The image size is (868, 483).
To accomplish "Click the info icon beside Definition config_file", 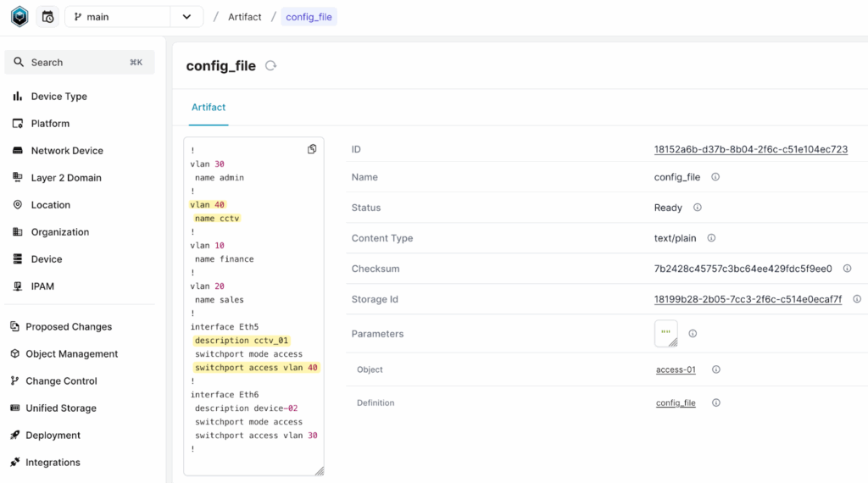I will pyautogui.click(x=715, y=402).
